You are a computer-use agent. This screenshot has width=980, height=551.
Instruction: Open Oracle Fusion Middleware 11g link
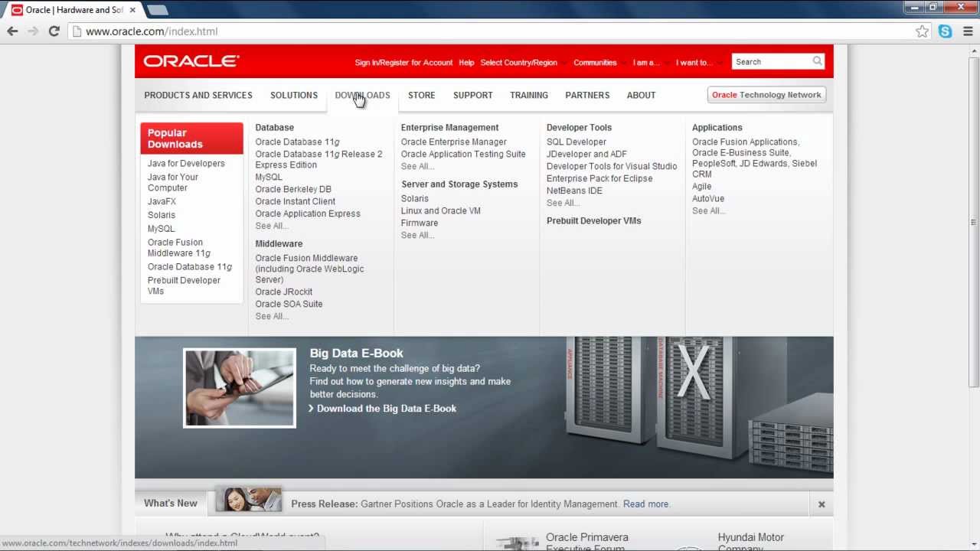tap(179, 247)
